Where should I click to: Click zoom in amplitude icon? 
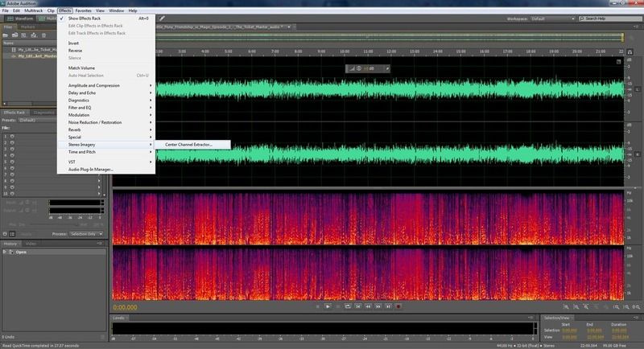tap(566, 306)
